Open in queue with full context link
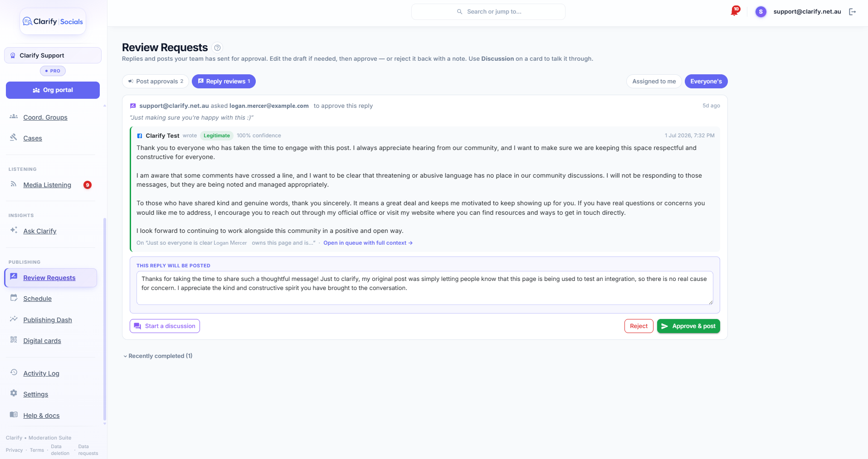The height and width of the screenshot is (459, 868). [368, 243]
